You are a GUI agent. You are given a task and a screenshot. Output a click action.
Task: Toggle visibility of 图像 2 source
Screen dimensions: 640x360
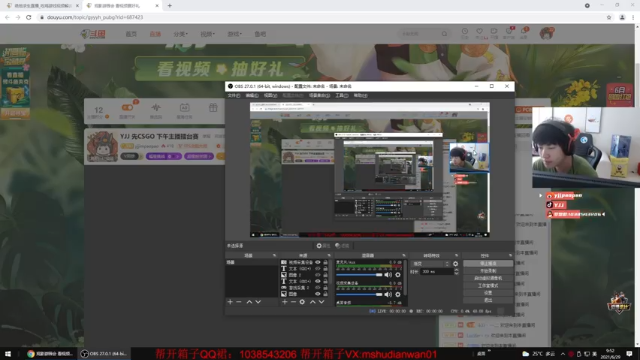[x=318, y=275]
